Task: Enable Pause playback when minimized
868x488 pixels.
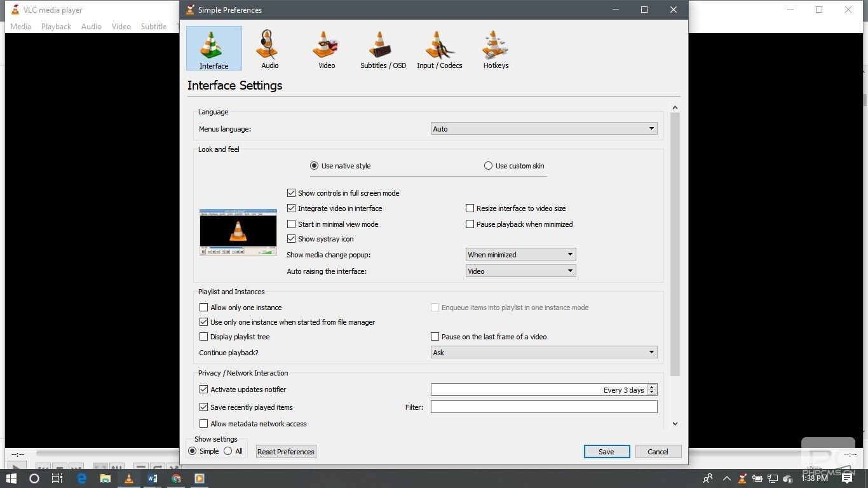Action: (x=470, y=224)
